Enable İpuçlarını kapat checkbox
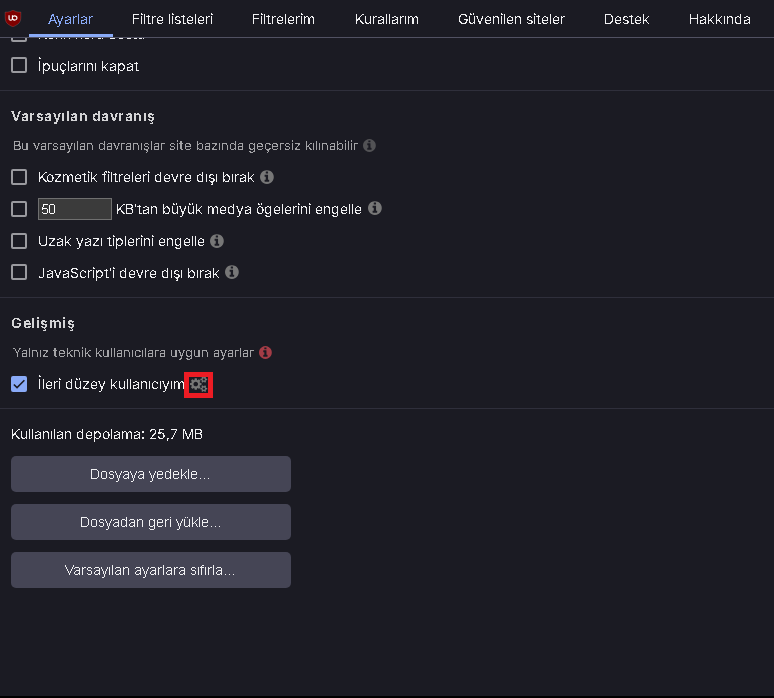This screenshot has height=698, width=774. 19,66
